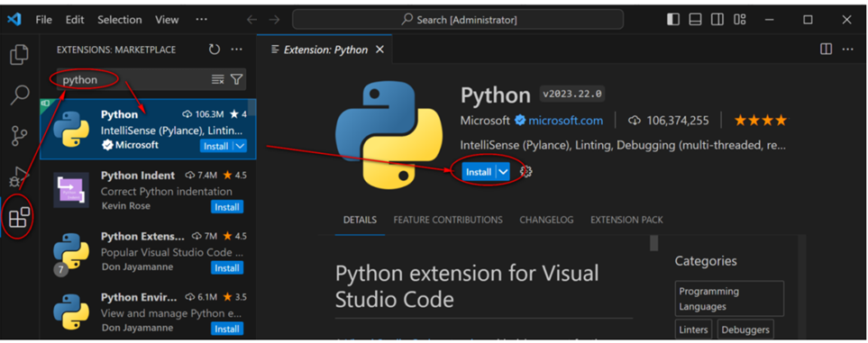The width and height of the screenshot is (868, 343).
Task: Click the '7' pack count badge
Action: point(61,269)
